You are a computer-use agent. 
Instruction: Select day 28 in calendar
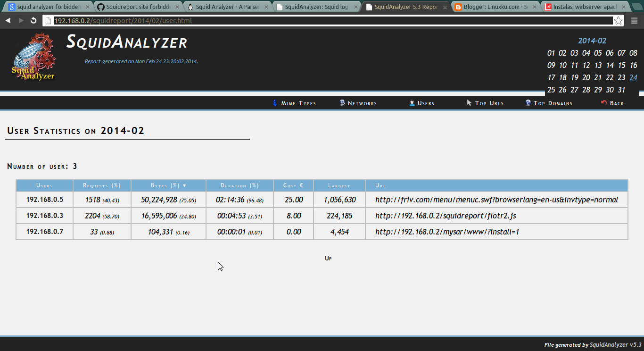(586, 90)
